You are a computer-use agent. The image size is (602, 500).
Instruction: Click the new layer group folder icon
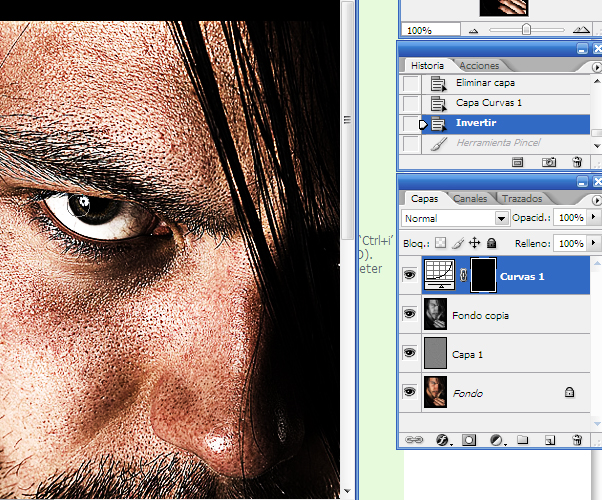(x=523, y=439)
